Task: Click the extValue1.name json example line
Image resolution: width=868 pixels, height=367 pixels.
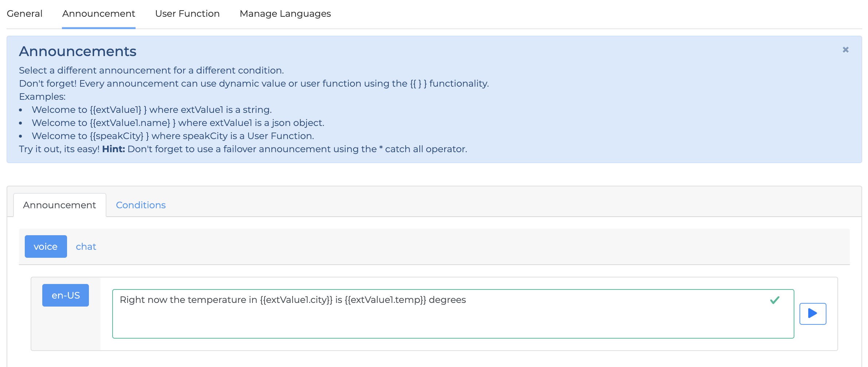Action: [x=178, y=123]
